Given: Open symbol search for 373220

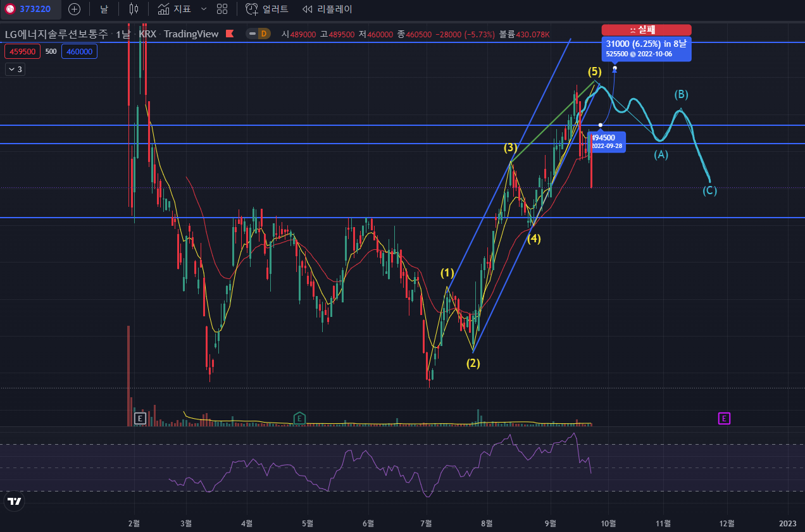Looking at the screenshot, I should pyautogui.click(x=30, y=9).
